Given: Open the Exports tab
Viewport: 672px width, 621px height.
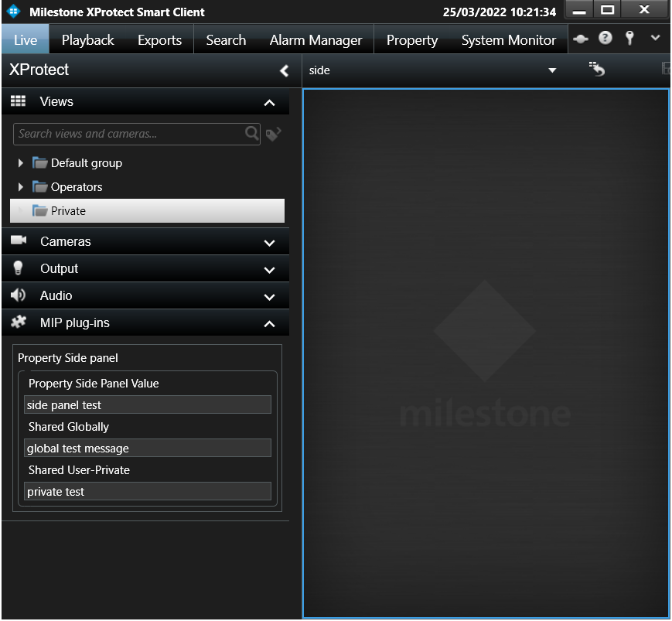Looking at the screenshot, I should coord(159,40).
